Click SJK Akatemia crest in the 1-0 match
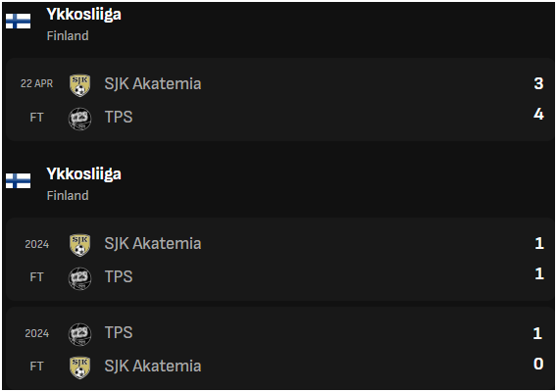Screen dimensions: 557x392 (x=80, y=367)
